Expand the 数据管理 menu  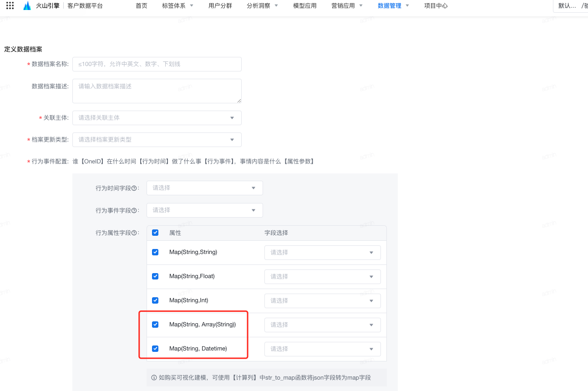point(393,6)
